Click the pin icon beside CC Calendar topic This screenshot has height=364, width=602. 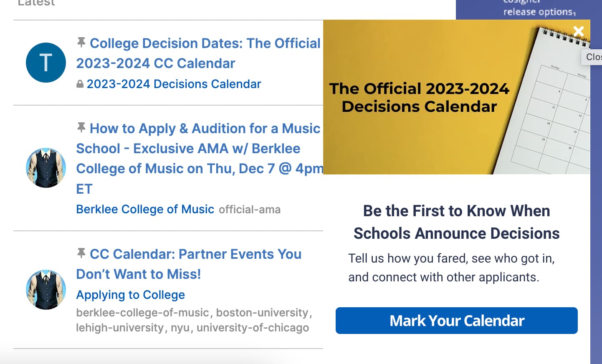pos(81,253)
